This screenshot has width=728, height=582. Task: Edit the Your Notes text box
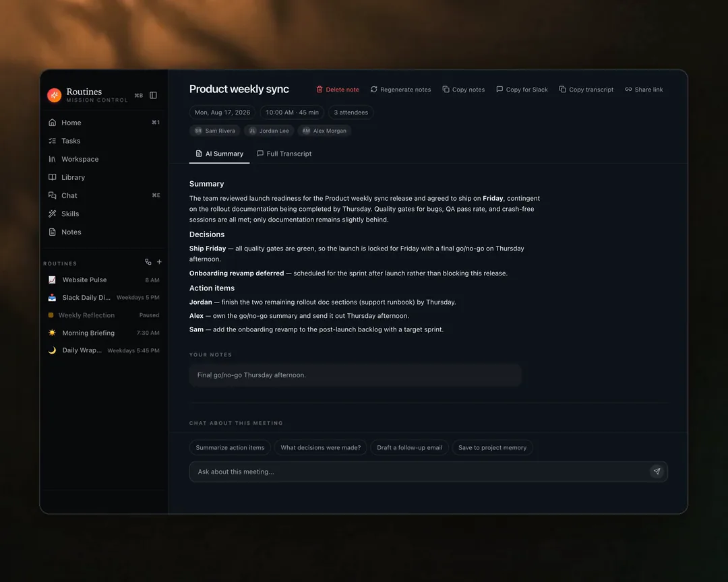coord(355,375)
